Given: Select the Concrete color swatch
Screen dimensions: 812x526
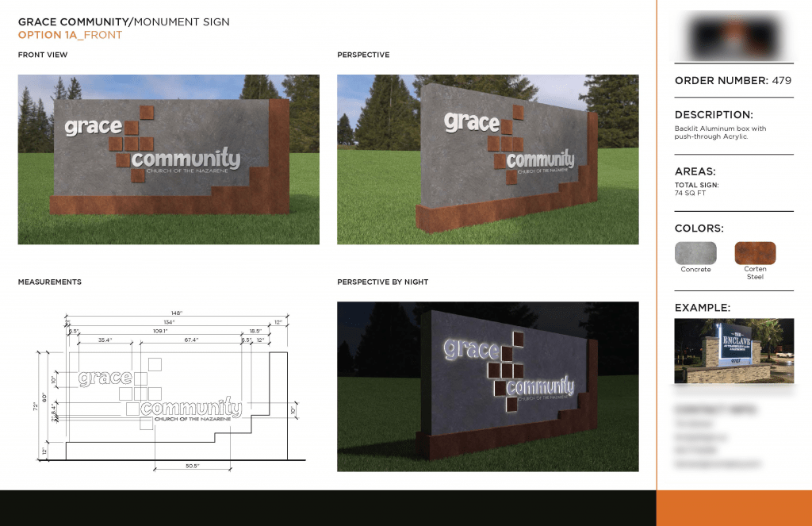Looking at the screenshot, I should tap(695, 254).
